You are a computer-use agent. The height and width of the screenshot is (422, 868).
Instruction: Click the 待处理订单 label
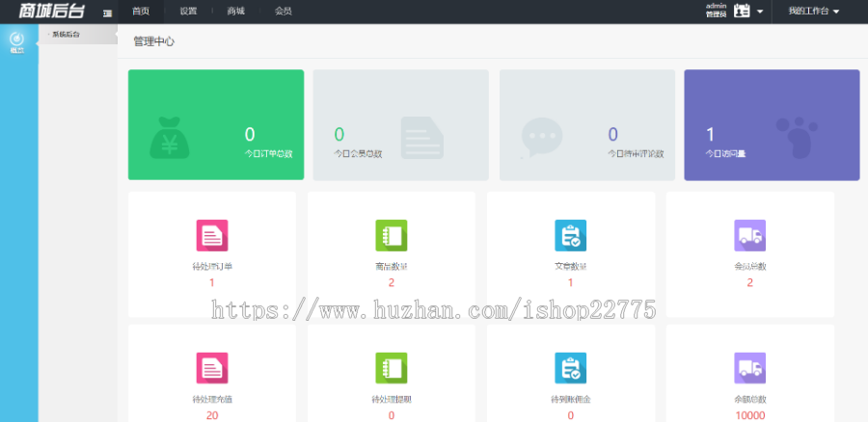212,267
